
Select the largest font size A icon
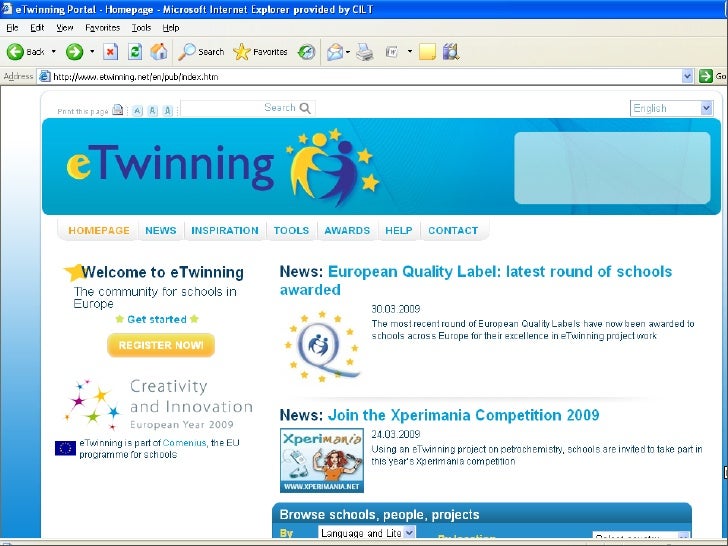(168, 110)
